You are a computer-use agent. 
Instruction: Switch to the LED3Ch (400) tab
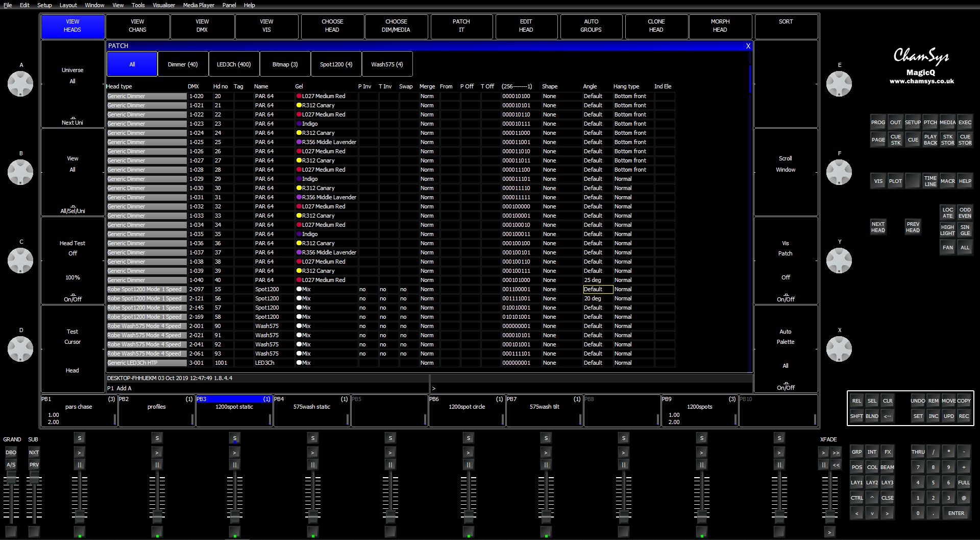point(234,64)
